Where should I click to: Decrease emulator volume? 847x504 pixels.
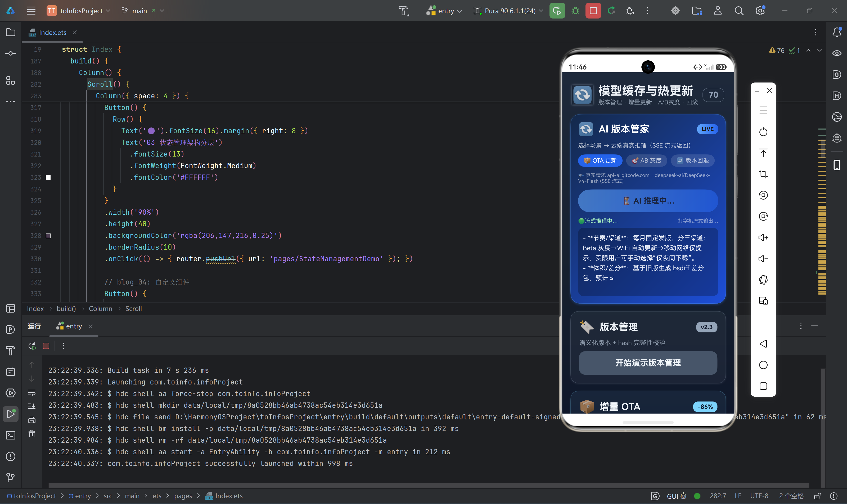coord(763,258)
